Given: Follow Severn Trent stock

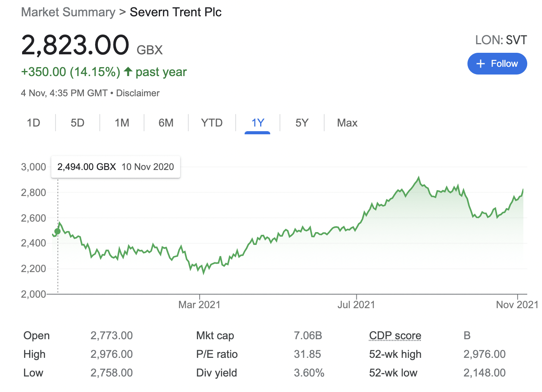Looking at the screenshot, I should click(497, 64).
